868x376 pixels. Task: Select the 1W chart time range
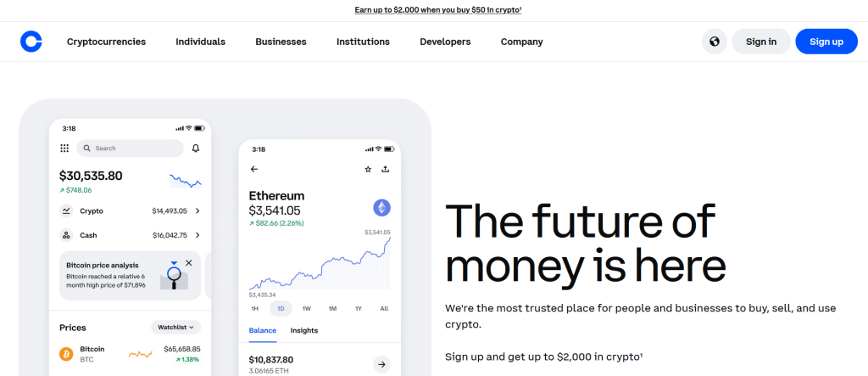[306, 308]
